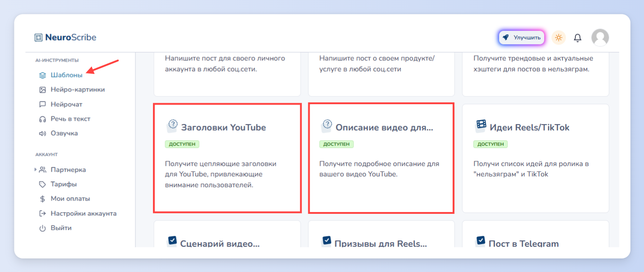Viewport: 644px width, 272px height.
Task: Click the dollar icon beside Мои оплаты
Action: coord(42,199)
